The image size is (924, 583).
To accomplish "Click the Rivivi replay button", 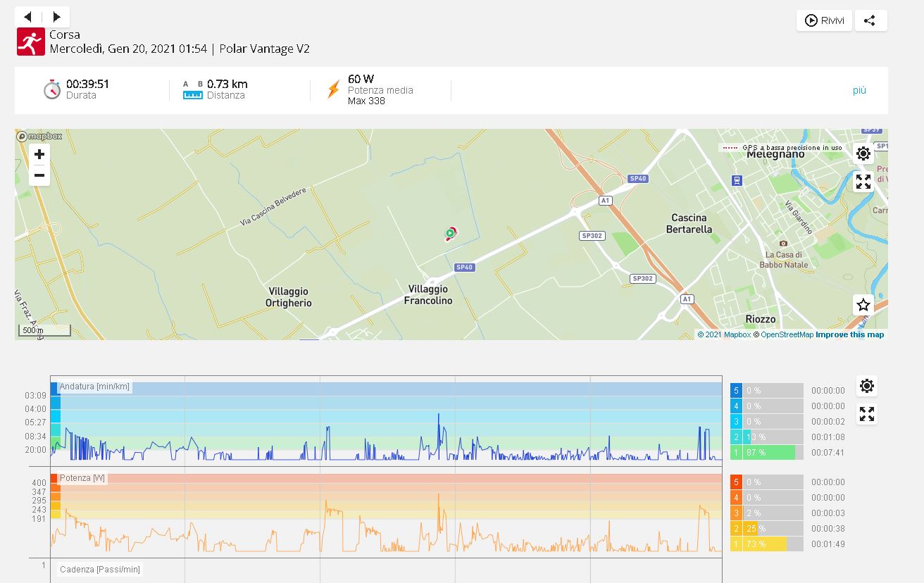I will point(825,20).
